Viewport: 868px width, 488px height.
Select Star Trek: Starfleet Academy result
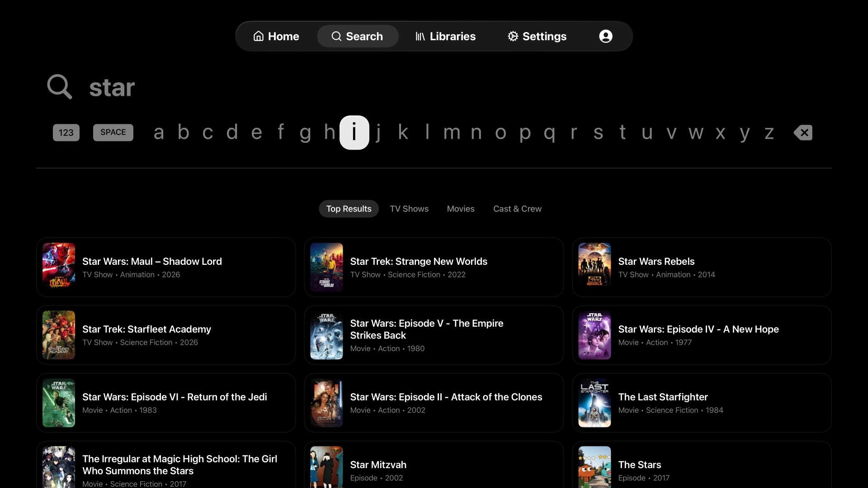pyautogui.click(x=166, y=335)
